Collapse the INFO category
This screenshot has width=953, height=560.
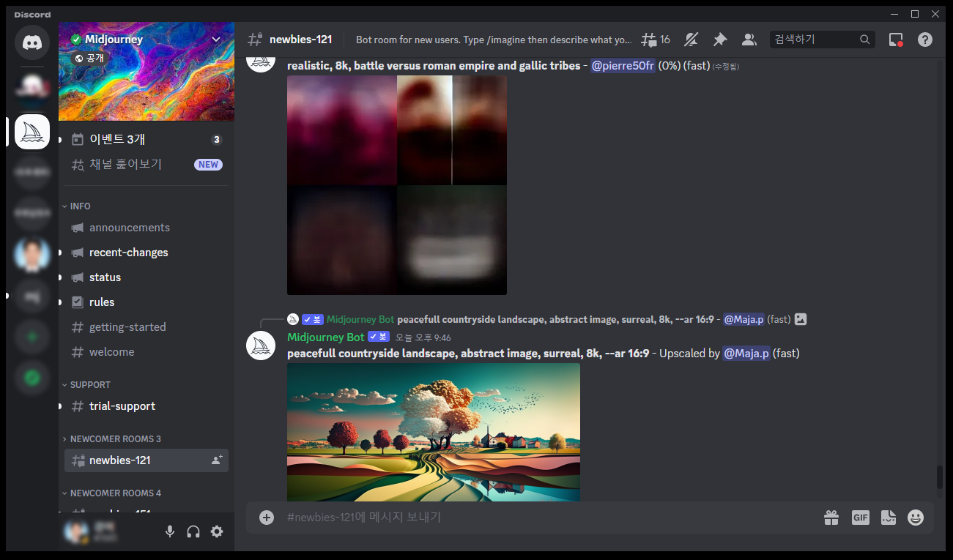(76, 206)
